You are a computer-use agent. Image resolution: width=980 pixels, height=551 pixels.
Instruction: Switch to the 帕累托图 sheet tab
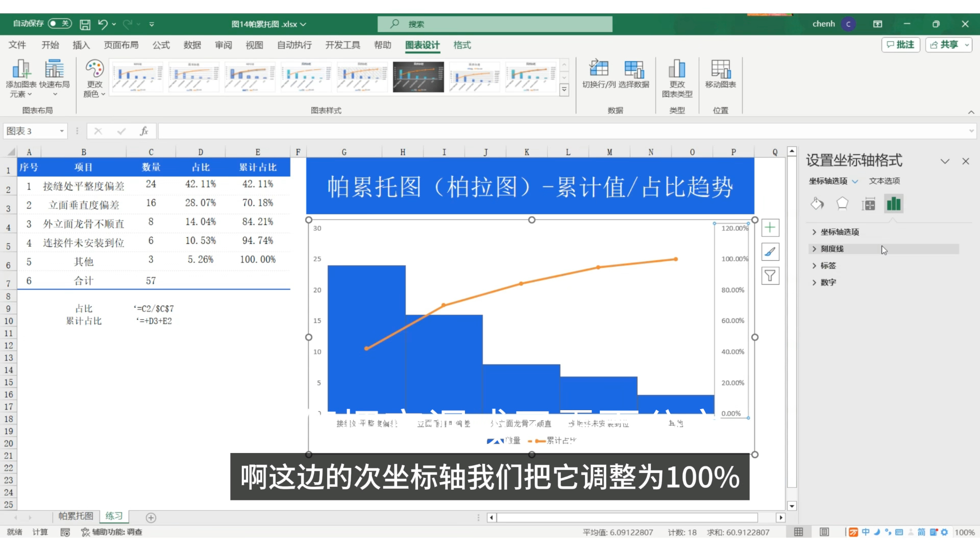point(76,516)
